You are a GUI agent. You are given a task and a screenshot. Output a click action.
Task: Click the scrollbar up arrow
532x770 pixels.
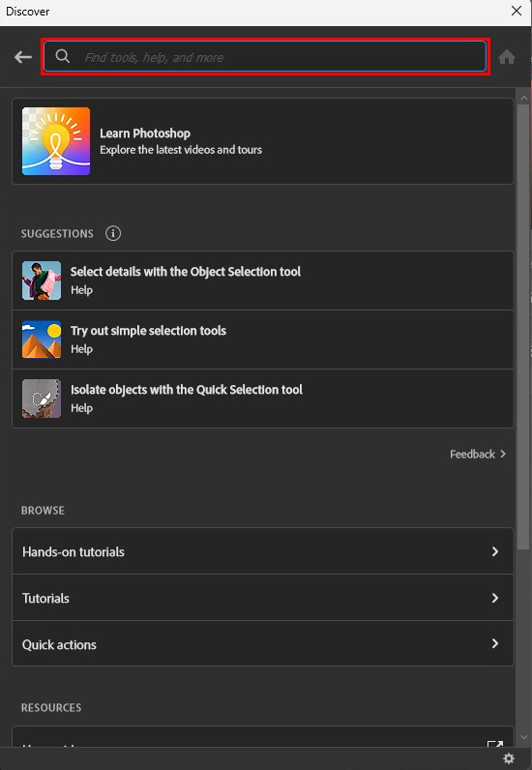point(523,98)
